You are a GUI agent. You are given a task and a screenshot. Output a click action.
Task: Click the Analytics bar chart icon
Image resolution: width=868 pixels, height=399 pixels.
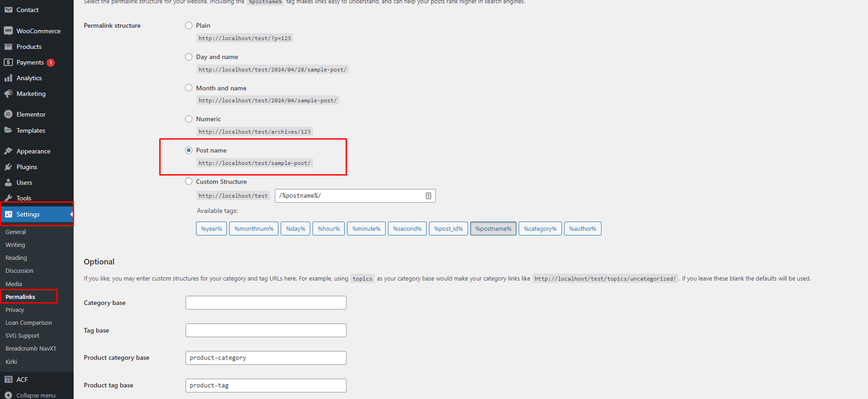(8, 78)
